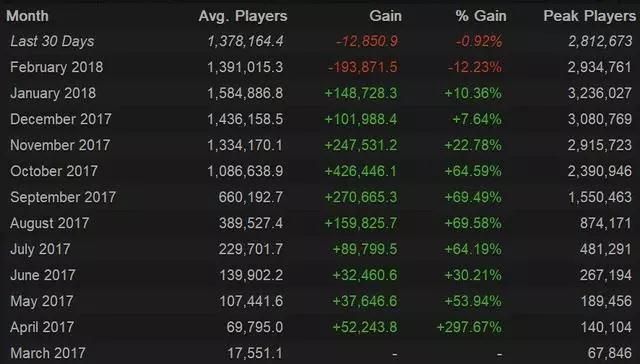The image size is (640, 364).
Task: Click November 2017 row label
Action: (x=60, y=145)
